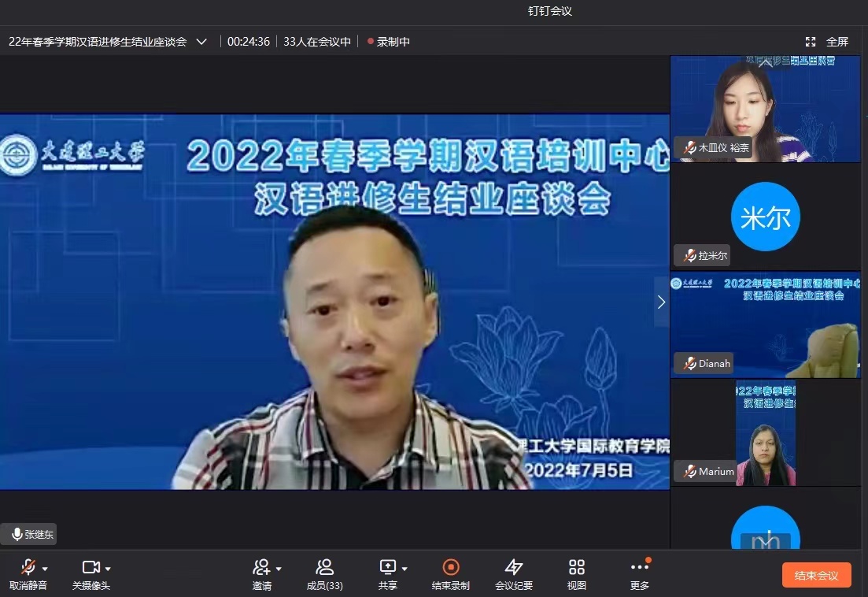Collapse the participant sidebar with the arrow

point(661,302)
